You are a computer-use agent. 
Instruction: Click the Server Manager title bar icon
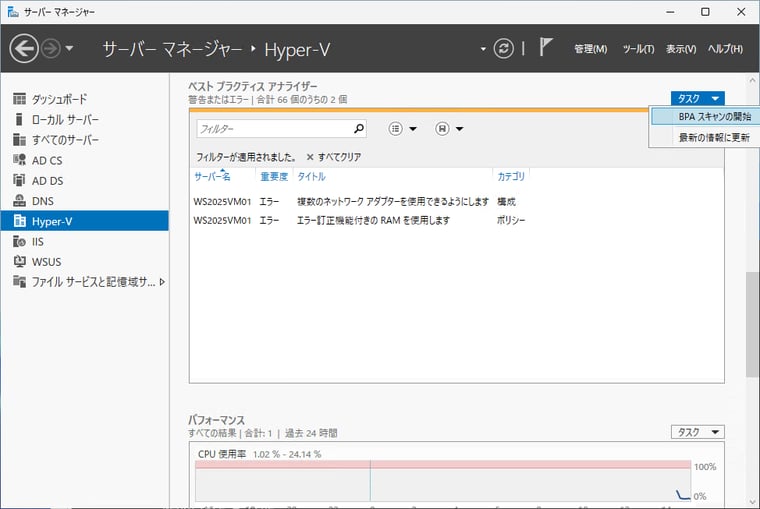pos(13,12)
